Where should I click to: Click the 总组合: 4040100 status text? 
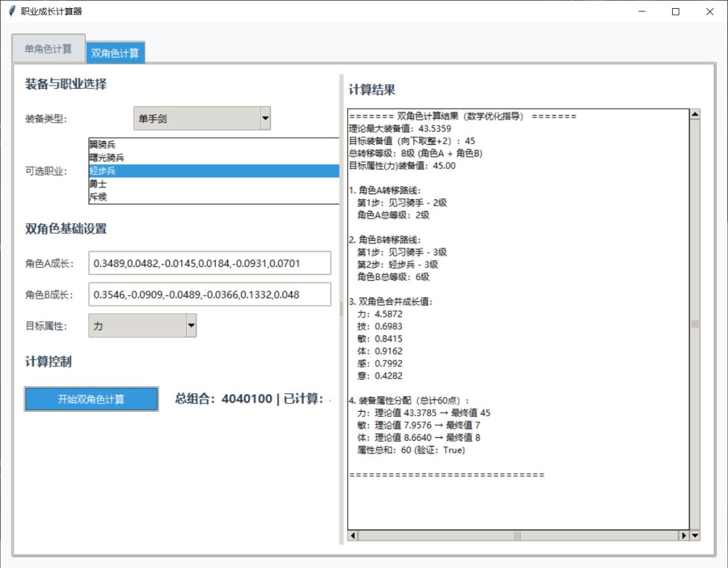click(x=224, y=399)
